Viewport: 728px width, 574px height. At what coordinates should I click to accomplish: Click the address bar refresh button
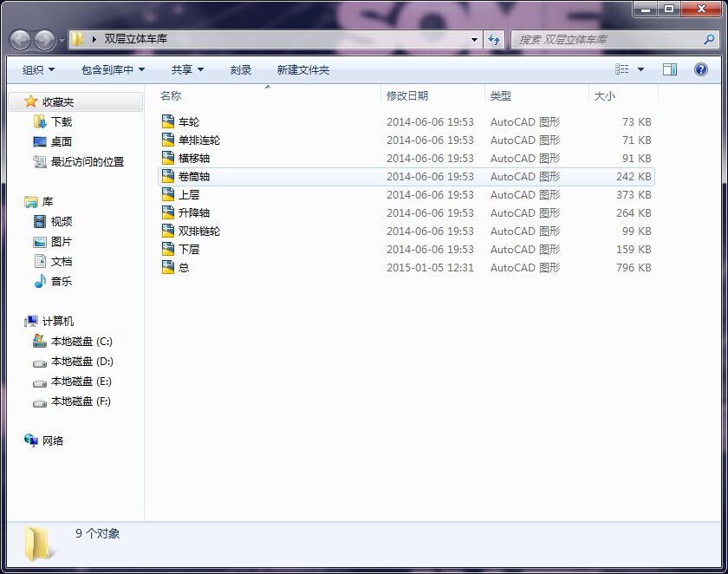tap(494, 40)
